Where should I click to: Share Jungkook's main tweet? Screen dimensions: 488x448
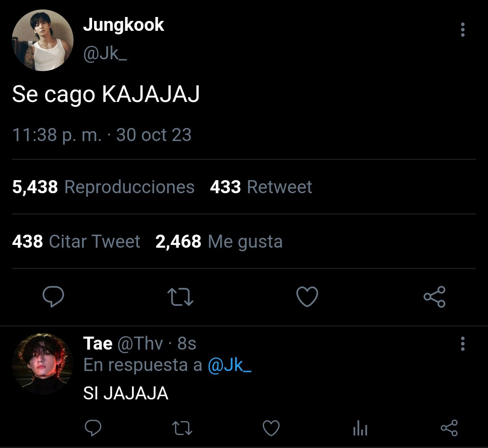pyautogui.click(x=434, y=297)
